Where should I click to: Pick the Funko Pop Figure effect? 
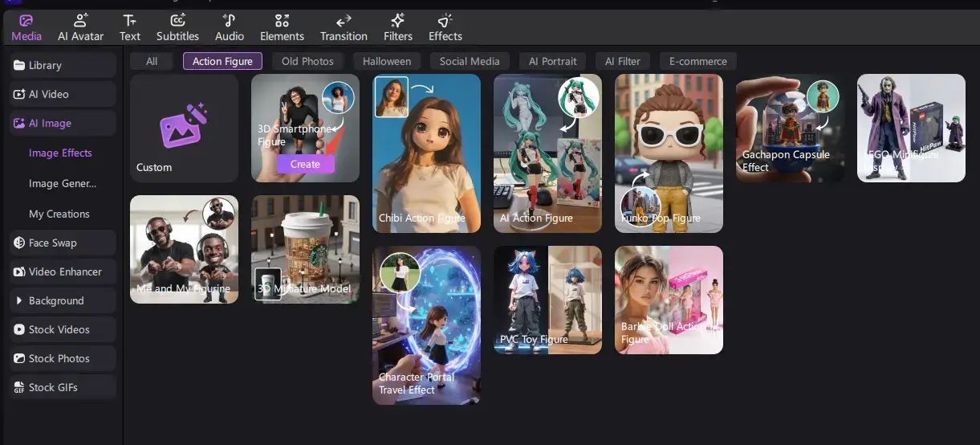[x=669, y=153]
